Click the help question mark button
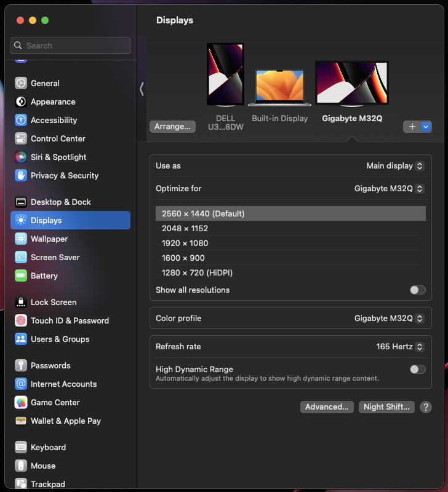Viewport: 448px width, 492px height. click(425, 407)
